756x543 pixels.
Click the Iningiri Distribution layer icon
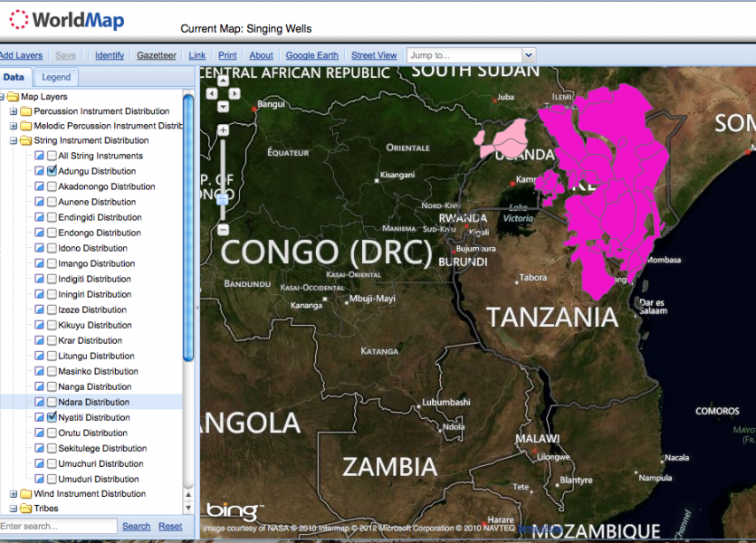pos(40,294)
